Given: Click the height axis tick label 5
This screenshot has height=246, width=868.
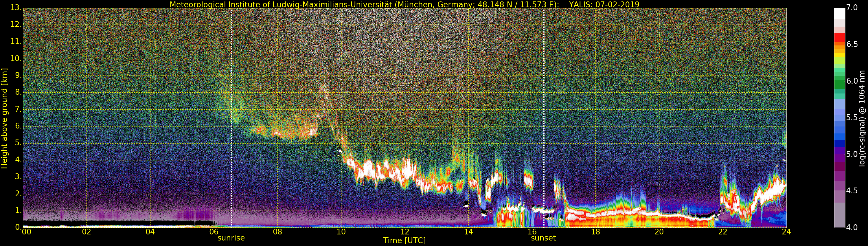Looking at the screenshot, I should (x=18, y=143).
